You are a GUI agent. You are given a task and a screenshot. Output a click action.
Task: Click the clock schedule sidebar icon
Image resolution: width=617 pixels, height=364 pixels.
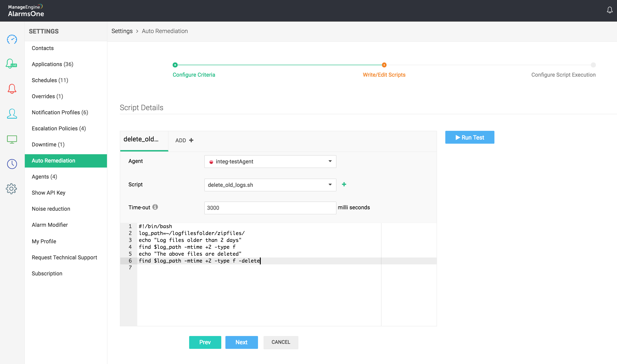click(x=12, y=164)
